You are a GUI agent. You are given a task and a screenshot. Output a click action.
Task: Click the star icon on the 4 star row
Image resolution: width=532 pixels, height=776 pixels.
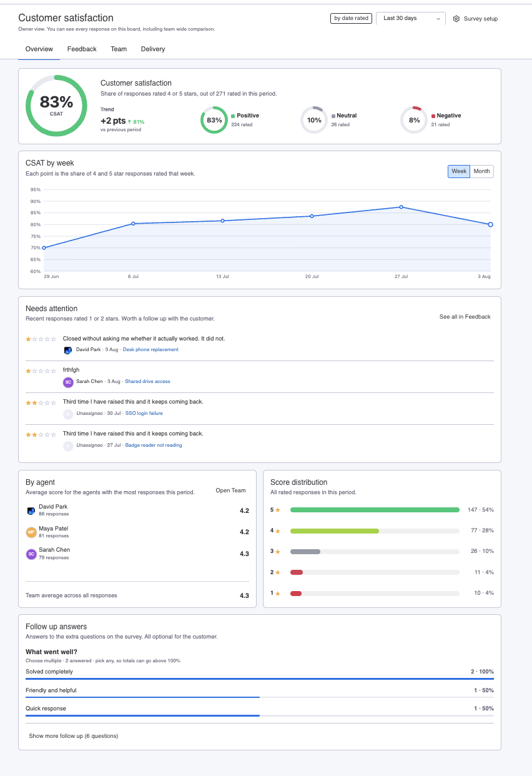tap(278, 531)
